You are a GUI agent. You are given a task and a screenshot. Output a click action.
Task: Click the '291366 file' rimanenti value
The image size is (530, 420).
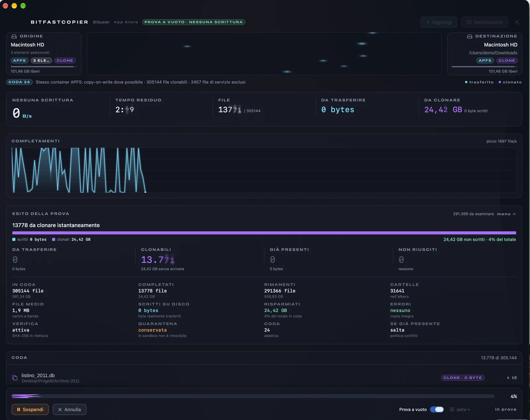(280, 291)
